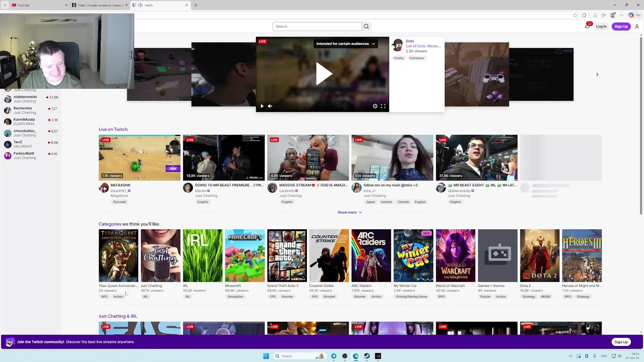Open chocokokko_ sidebar channel
This screenshot has width=644, height=362.
(x=31, y=133)
